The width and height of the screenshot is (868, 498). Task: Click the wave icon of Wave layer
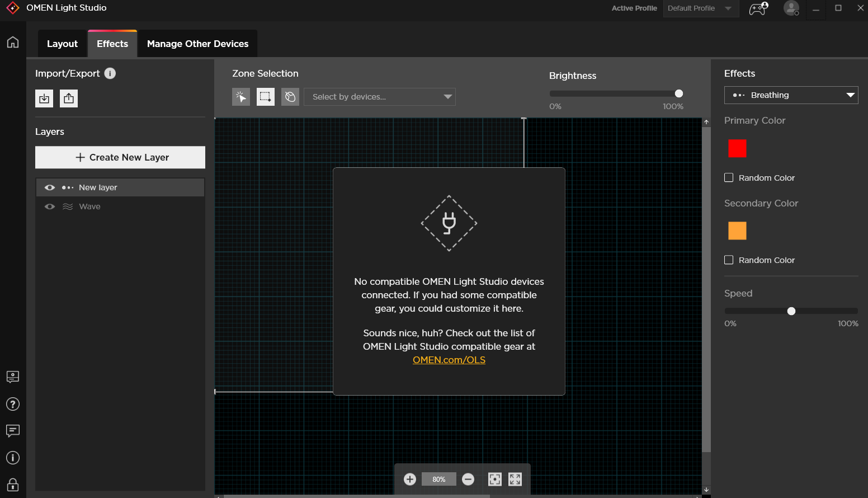[68, 206]
